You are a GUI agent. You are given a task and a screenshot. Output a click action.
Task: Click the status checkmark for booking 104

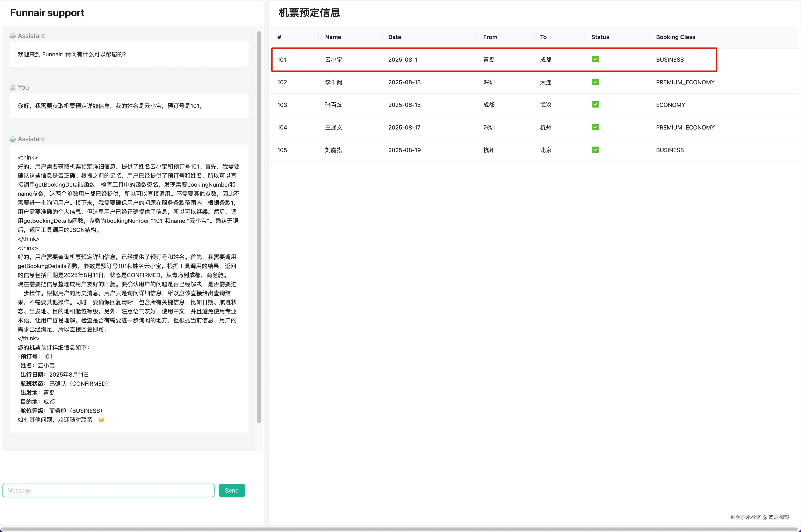[x=595, y=127]
